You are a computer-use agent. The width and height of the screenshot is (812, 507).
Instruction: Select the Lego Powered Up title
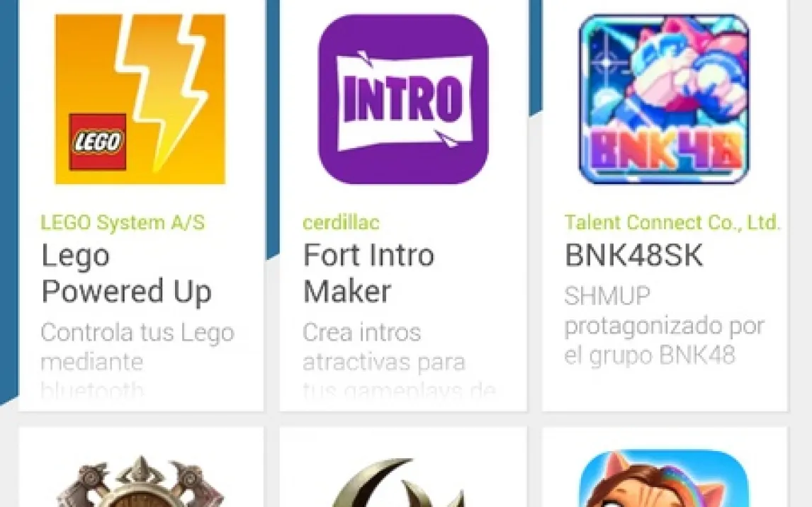tap(126, 273)
